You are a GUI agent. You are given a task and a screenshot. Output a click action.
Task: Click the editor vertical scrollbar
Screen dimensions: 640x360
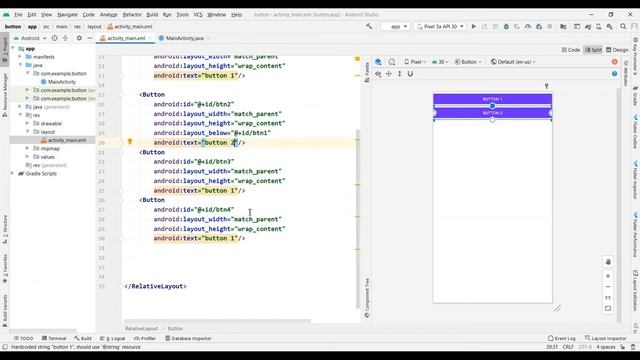[358, 218]
